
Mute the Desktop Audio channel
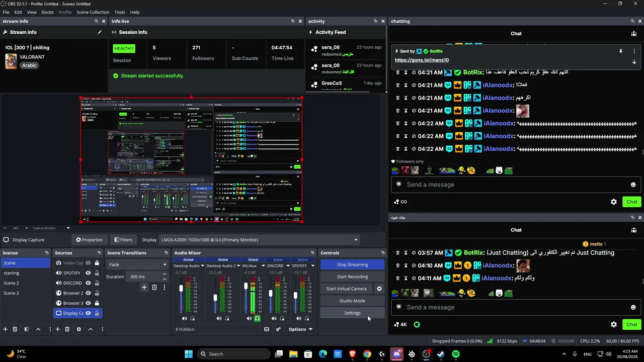coord(184,318)
